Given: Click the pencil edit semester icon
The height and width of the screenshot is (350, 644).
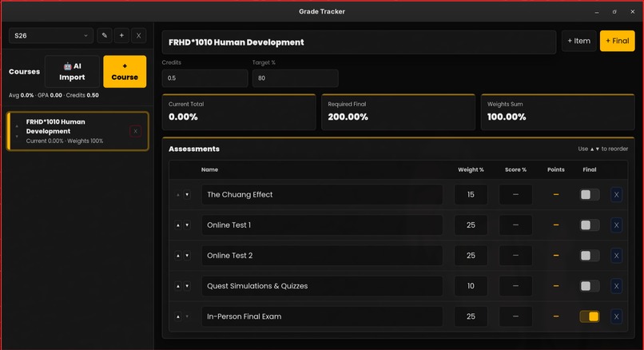Looking at the screenshot, I should [105, 36].
